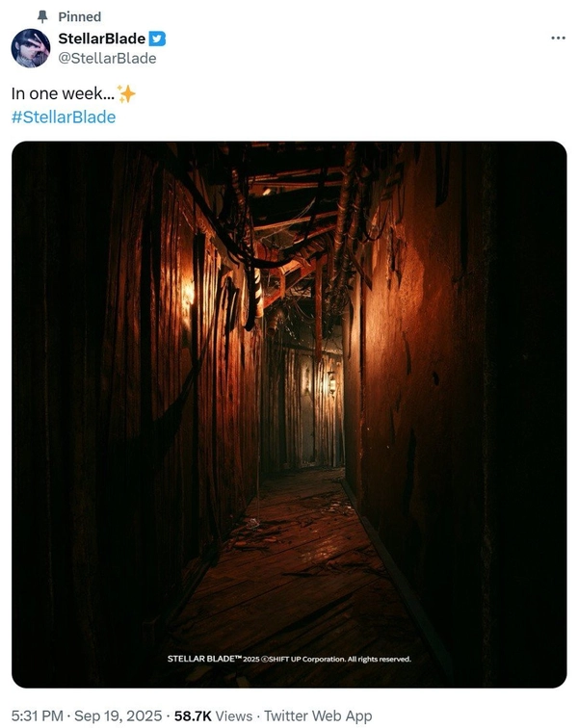Click the 58.7K view count
The height and width of the screenshot is (728, 578).
click(x=193, y=715)
